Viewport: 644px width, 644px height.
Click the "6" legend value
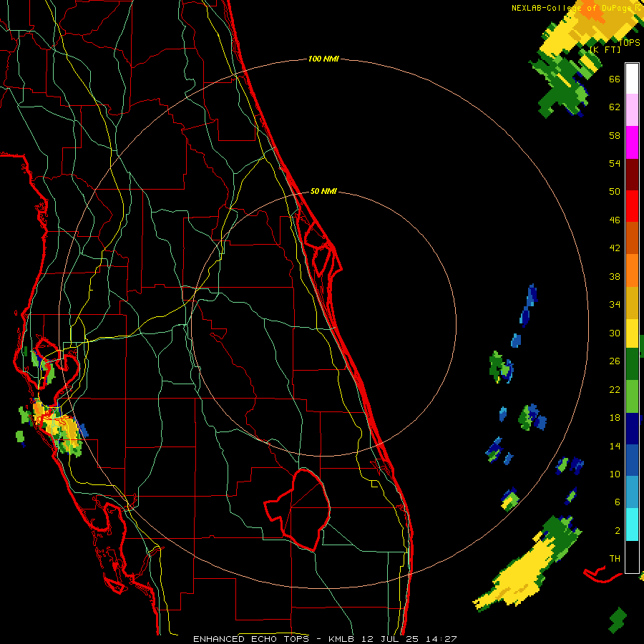pyautogui.click(x=618, y=502)
